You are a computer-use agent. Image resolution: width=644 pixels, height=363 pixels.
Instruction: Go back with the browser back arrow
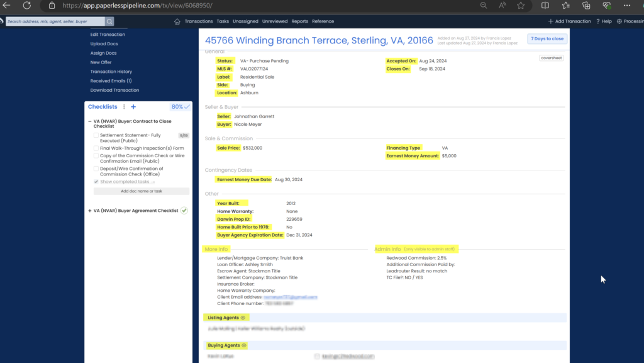pos(6,5)
